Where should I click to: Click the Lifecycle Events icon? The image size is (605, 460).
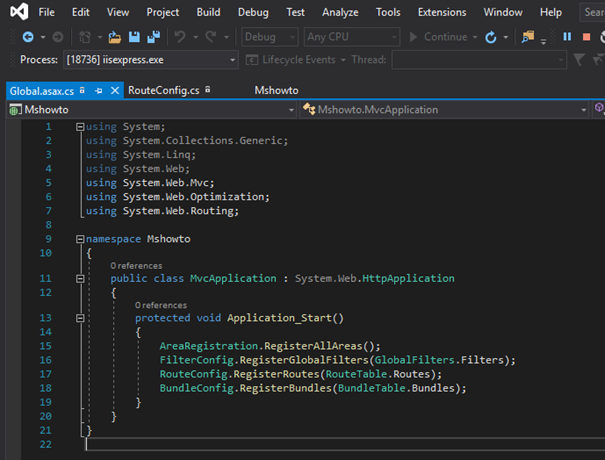252,60
